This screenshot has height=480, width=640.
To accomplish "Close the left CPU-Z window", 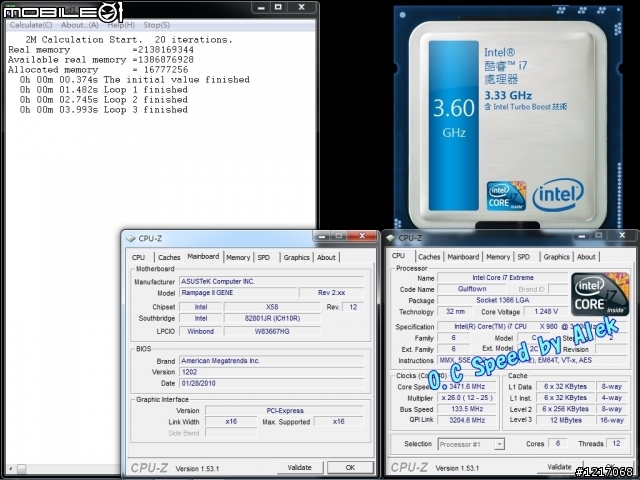I will pos(362,236).
